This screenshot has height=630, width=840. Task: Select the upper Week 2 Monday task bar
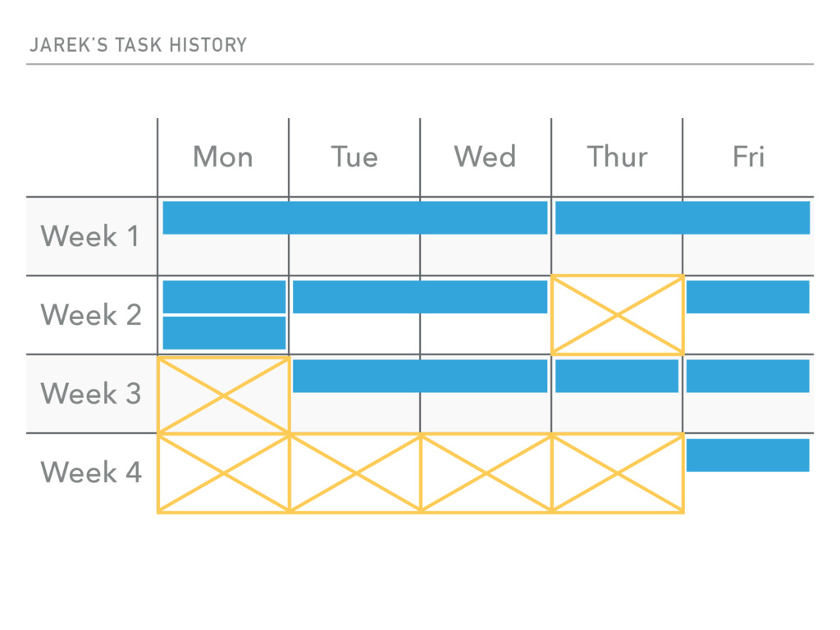coord(224,297)
